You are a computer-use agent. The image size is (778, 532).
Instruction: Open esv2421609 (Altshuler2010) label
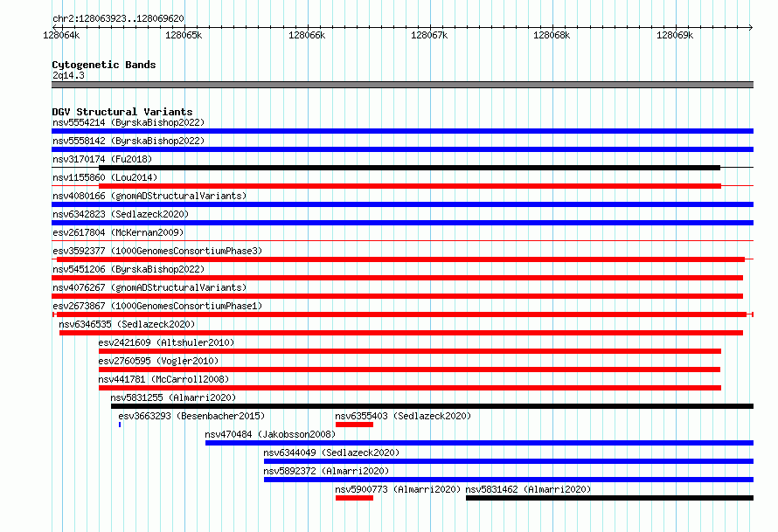point(166,342)
